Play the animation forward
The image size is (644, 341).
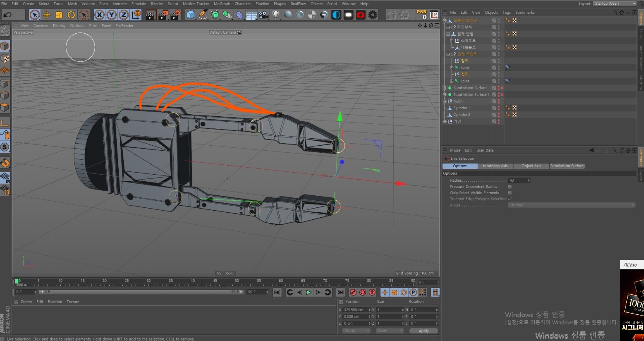[309, 292]
